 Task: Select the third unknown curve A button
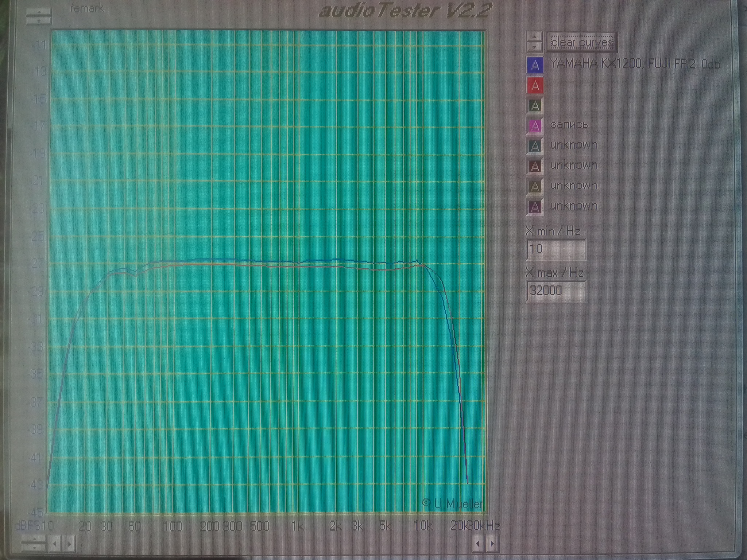click(x=535, y=187)
